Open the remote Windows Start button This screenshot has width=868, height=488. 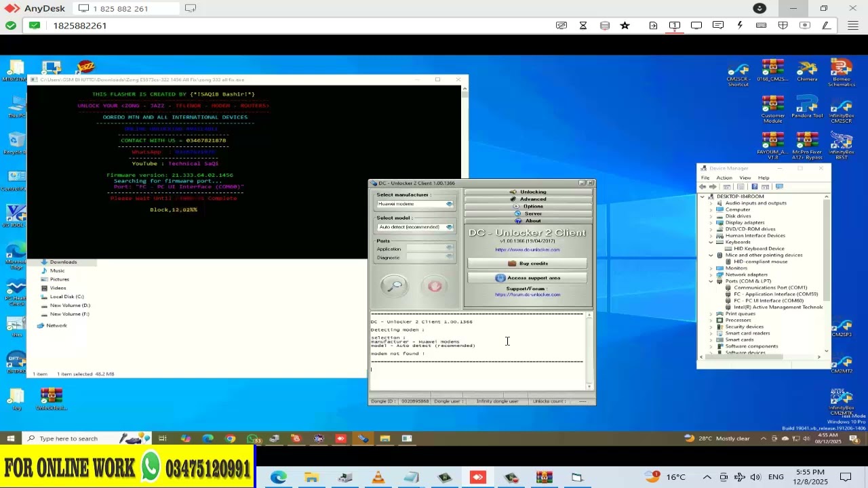[x=10, y=439]
